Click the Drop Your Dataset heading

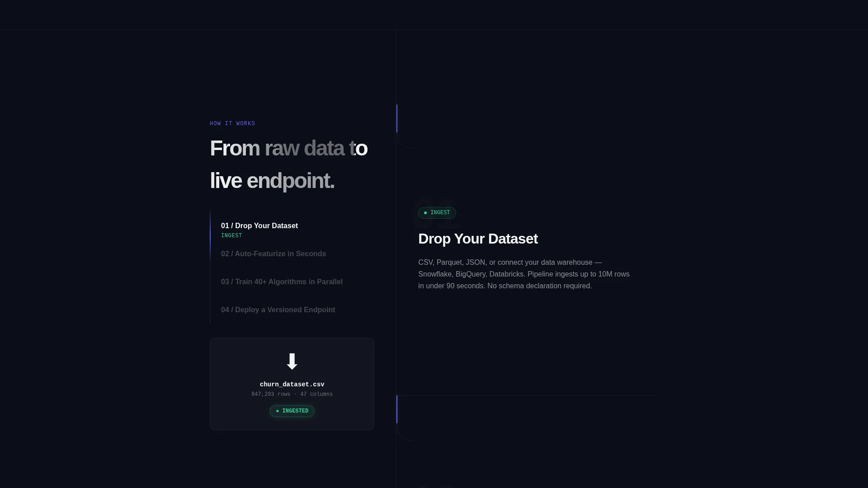(478, 239)
